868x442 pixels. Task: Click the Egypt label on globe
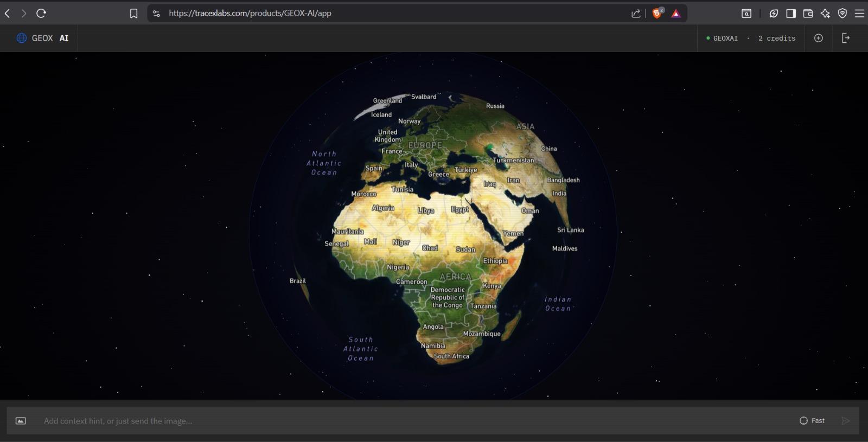459,209
